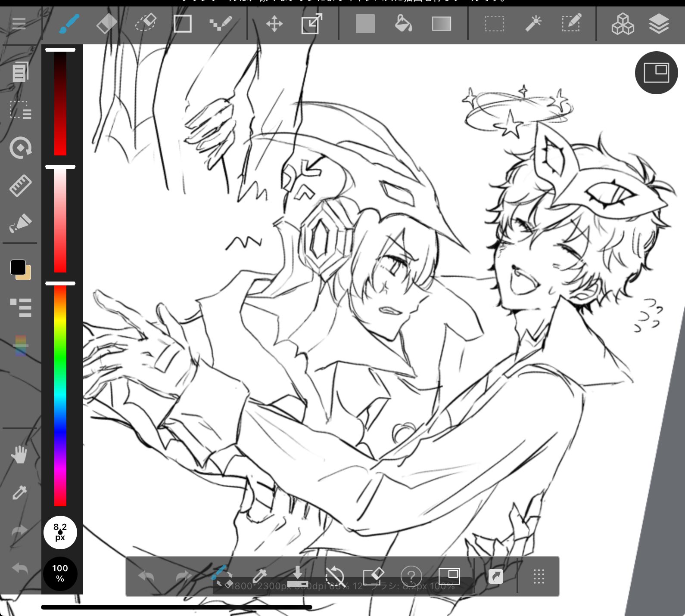Select the dashed-outline eraser tool
Image resolution: width=685 pixels, height=616 pixels.
(x=146, y=23)
